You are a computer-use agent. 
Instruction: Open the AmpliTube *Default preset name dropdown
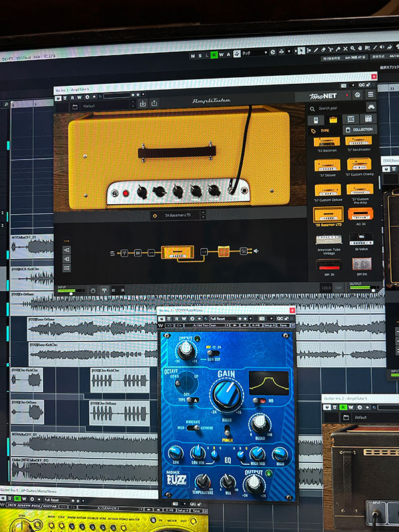[108, 106]
